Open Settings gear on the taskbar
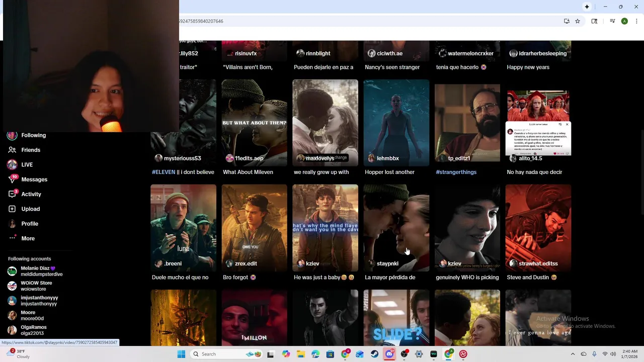The image size is (644, 362). (x=419, y=354)
